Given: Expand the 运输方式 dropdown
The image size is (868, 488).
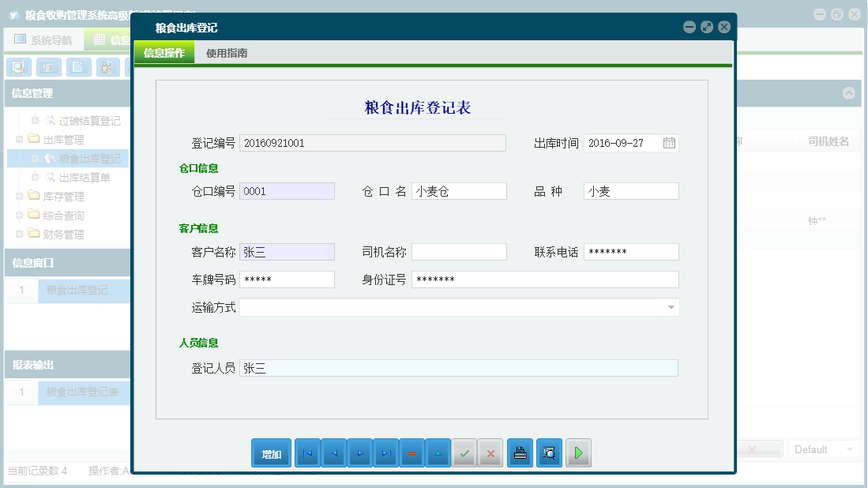Looking at the screenshot, I should [x=671, y=307].
